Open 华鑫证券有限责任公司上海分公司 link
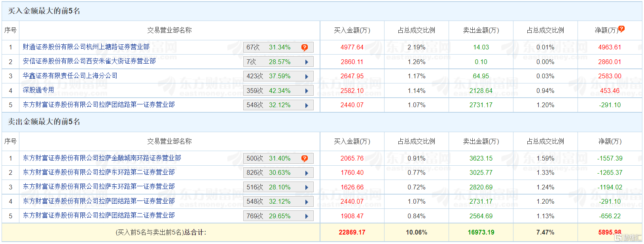This screenshot has width=644, height=244. click(70, 76)
